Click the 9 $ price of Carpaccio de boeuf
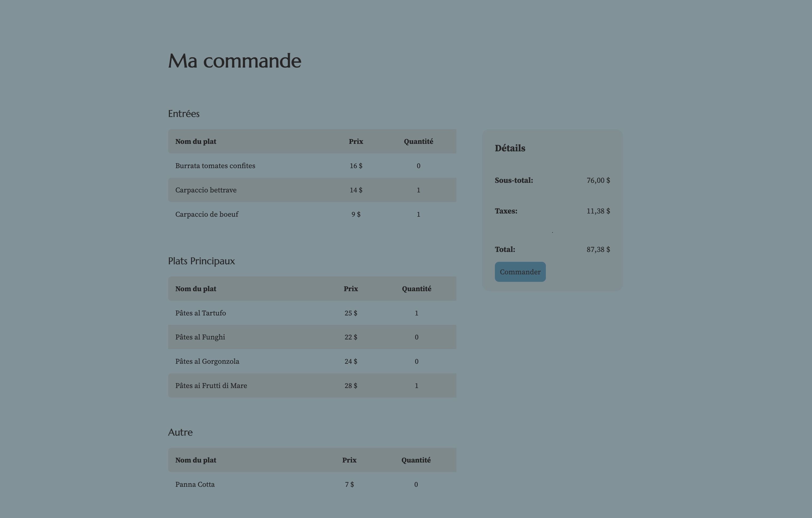Screen dimensions: 812x518 pyautogui.click(x=356, y=214)
